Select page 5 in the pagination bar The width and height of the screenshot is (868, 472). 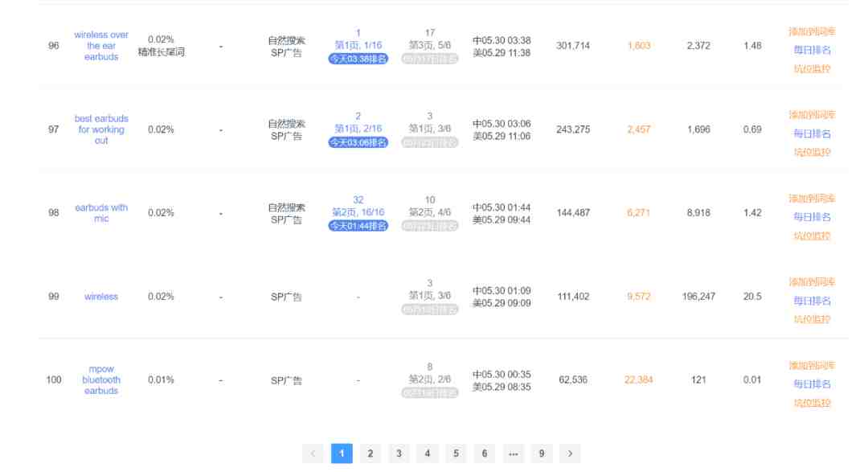456,454
